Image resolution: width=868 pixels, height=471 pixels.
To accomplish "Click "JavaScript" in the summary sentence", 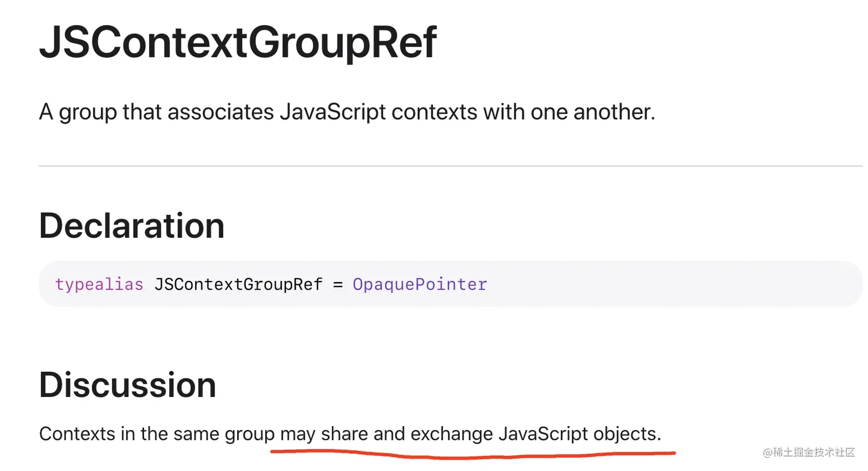I will (333, 112).
